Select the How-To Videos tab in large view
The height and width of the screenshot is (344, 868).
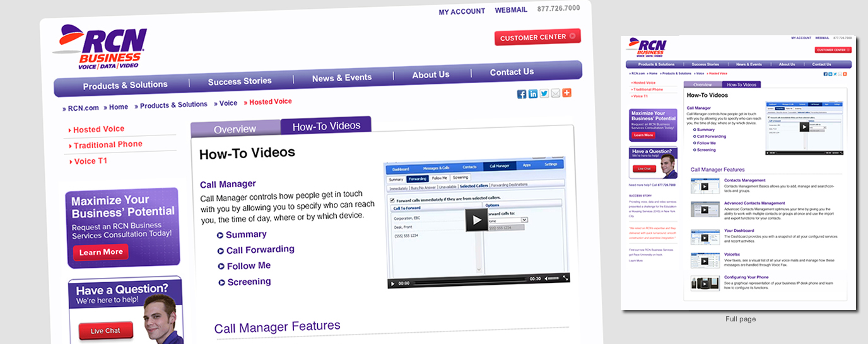[326, 126]
